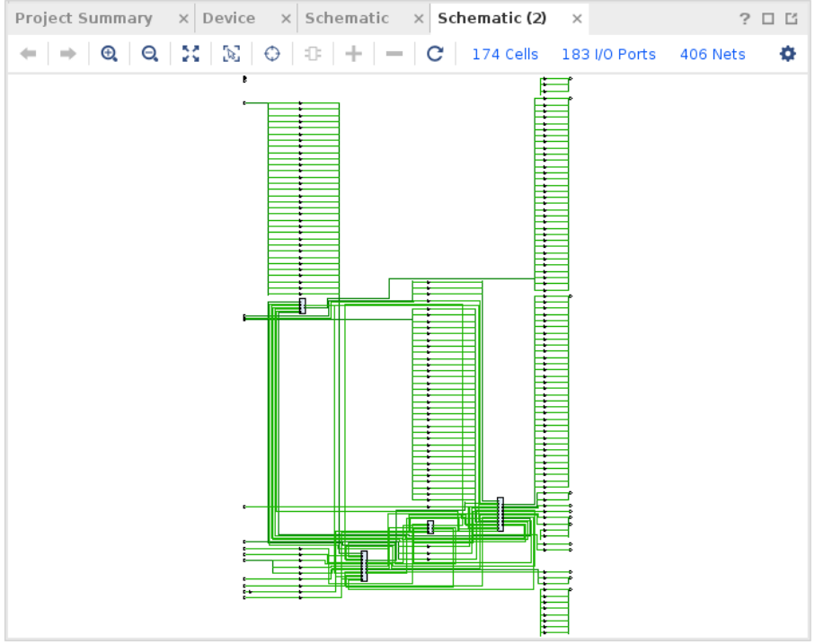Zoom out of the schematic
Image resolution: width=815 pixels, height=644 pixels.
(x=150, y=54)
